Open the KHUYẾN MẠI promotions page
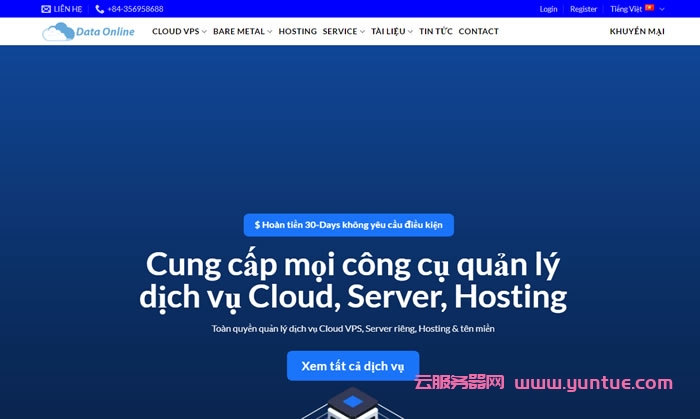This screenshot has width=700, height=419. [x=637, y=32]
